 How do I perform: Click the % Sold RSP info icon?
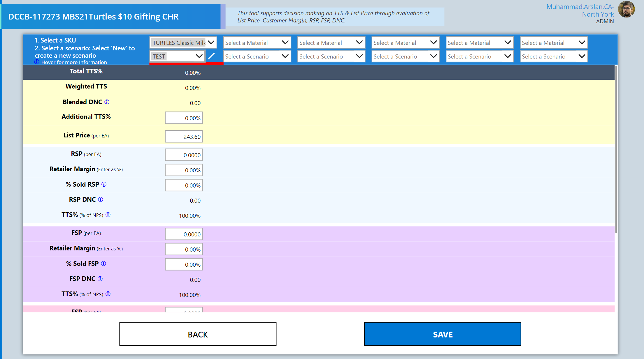[x=104, y=184]
